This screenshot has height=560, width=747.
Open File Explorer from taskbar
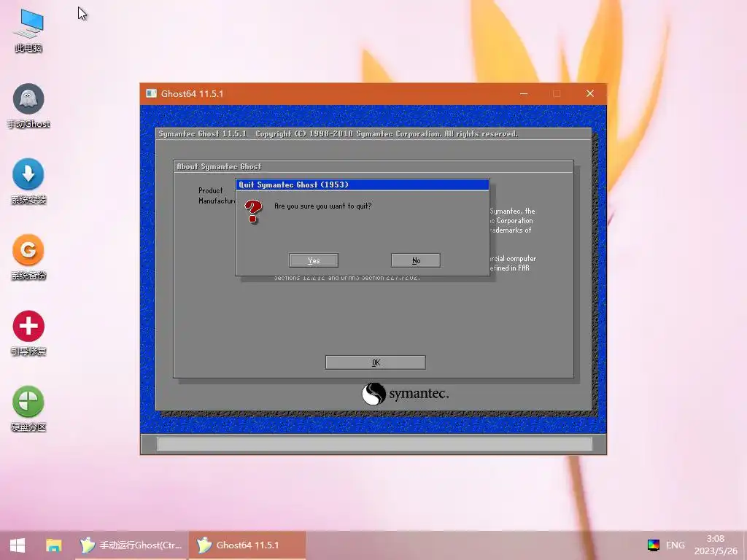[x=54, y=545]
